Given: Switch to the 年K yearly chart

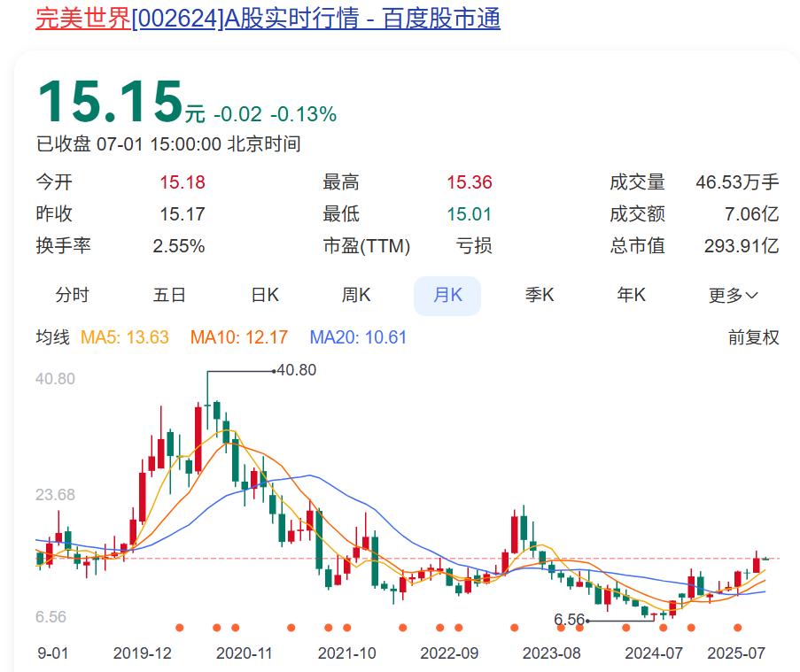Looking at the screenshot, I should point(632,295).
